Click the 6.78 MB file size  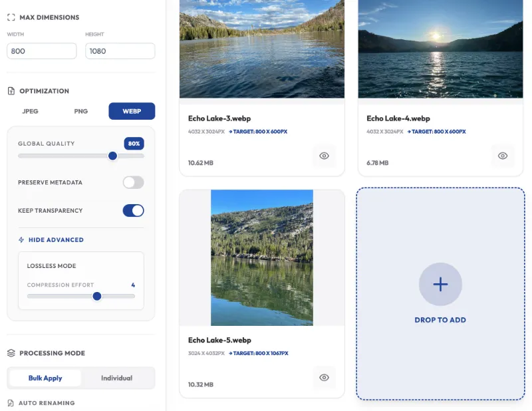pos(378,163)
